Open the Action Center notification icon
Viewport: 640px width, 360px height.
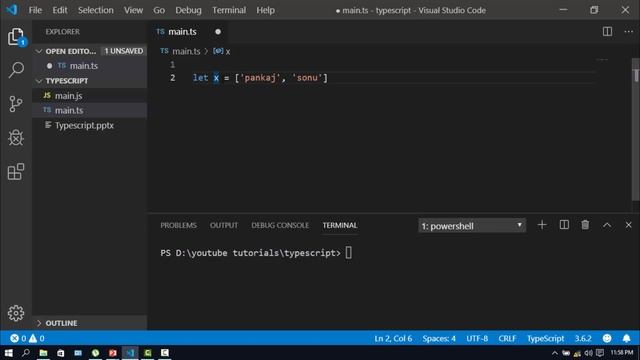coord(600,353)
